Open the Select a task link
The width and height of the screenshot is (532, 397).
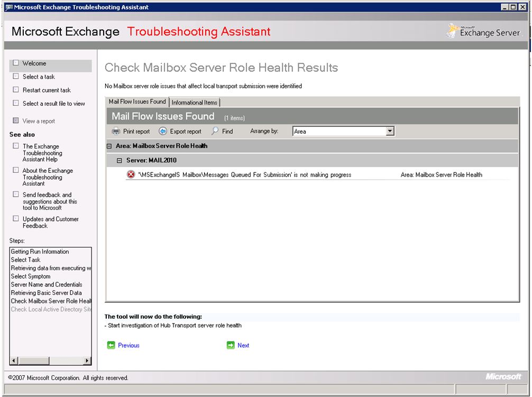[x=39, y=77]
